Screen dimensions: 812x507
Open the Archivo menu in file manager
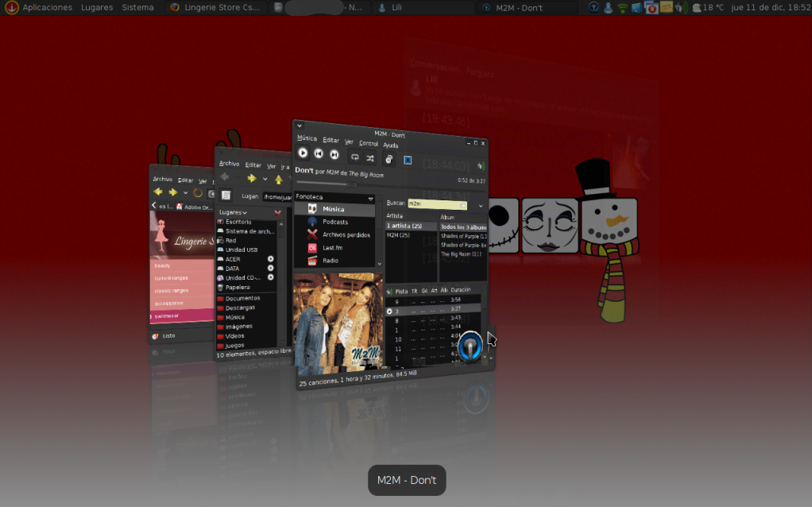(229, 164)
